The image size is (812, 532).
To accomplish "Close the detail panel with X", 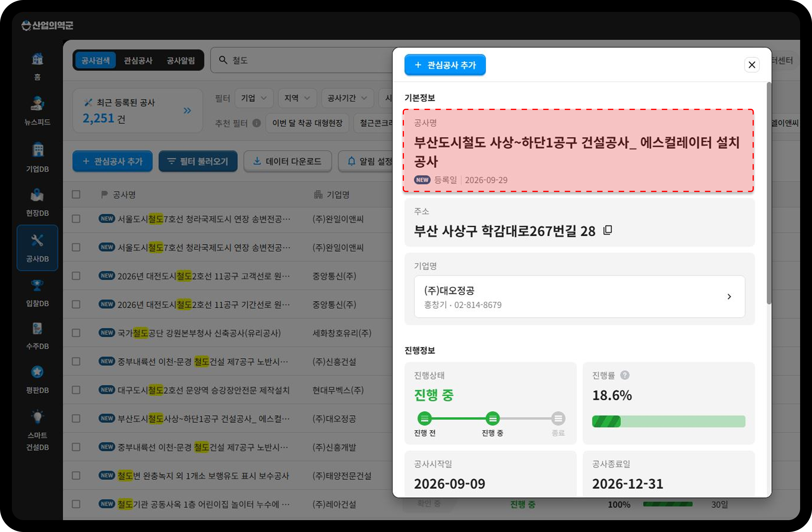I will coord(752,64).
